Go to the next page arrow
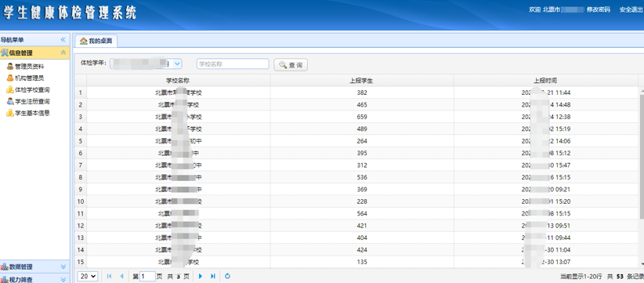The width and height of the screenshot is (644, 283). [201, 277]
